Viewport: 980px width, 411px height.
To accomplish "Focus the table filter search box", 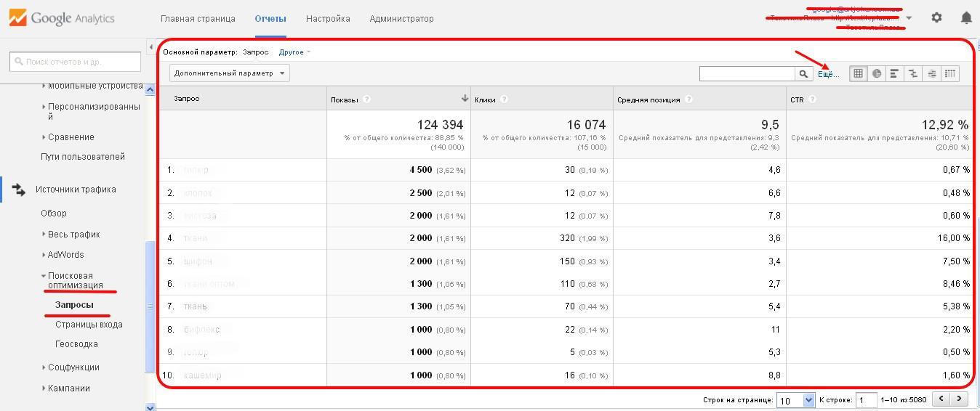I will click(x=747, y=73).
